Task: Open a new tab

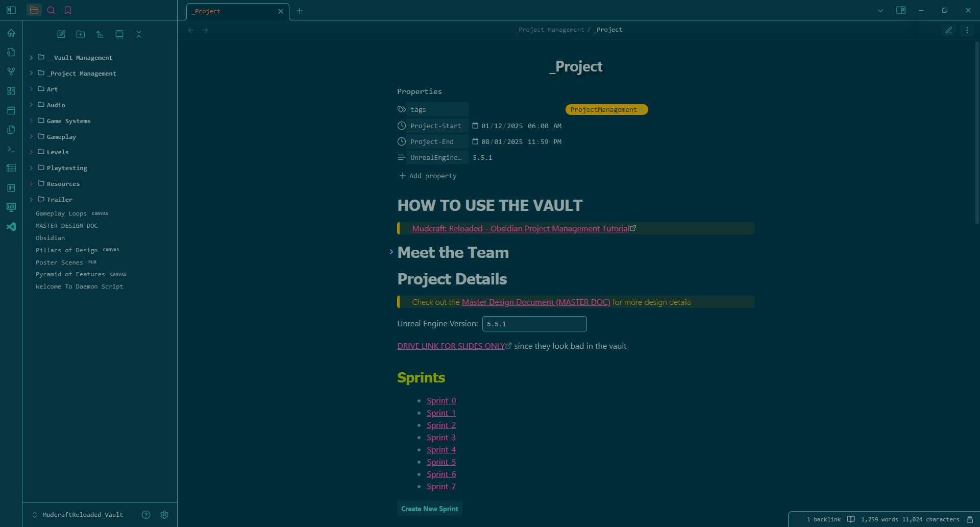Action: pos(300,11)
